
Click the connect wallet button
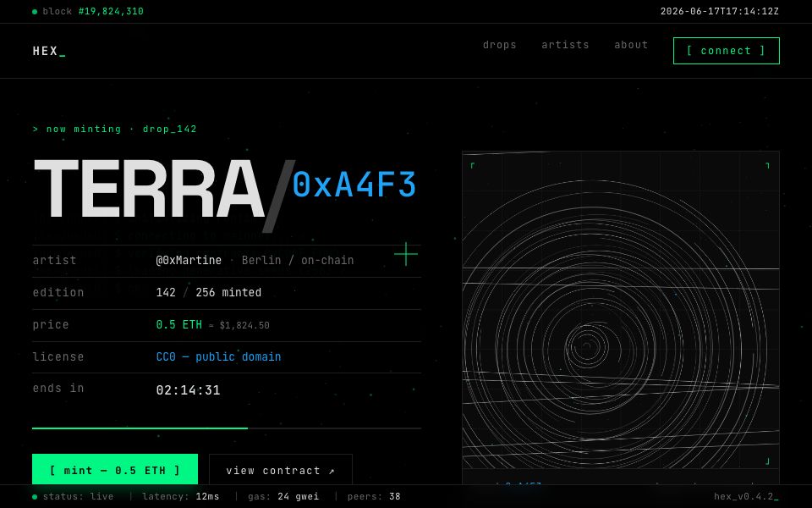coord(726,51)
